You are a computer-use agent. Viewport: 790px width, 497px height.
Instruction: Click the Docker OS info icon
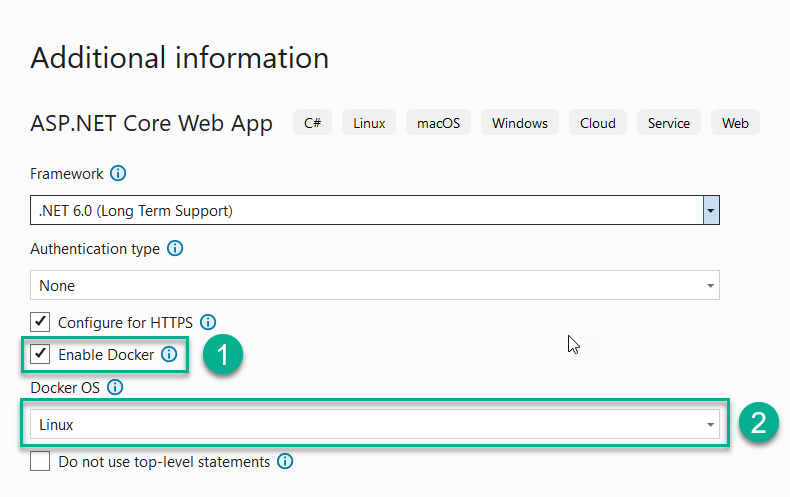coord(115,387)
